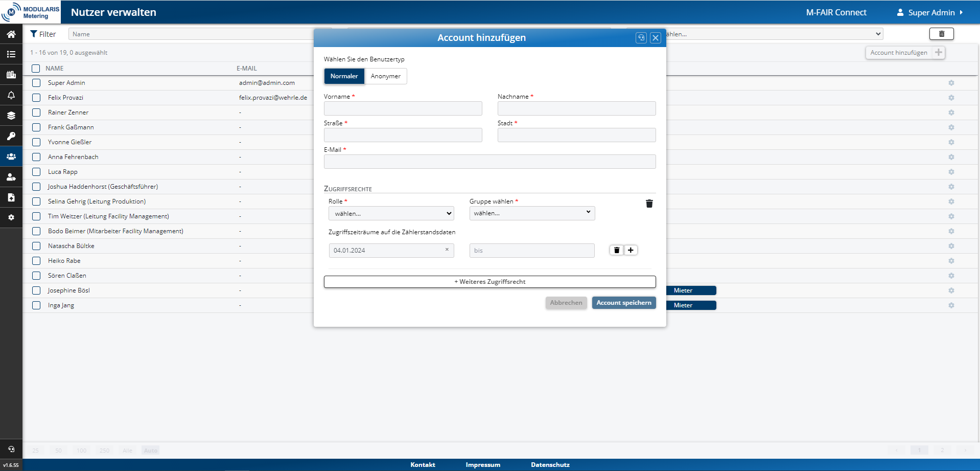Select the Normaler user type tab

[344, 76]
